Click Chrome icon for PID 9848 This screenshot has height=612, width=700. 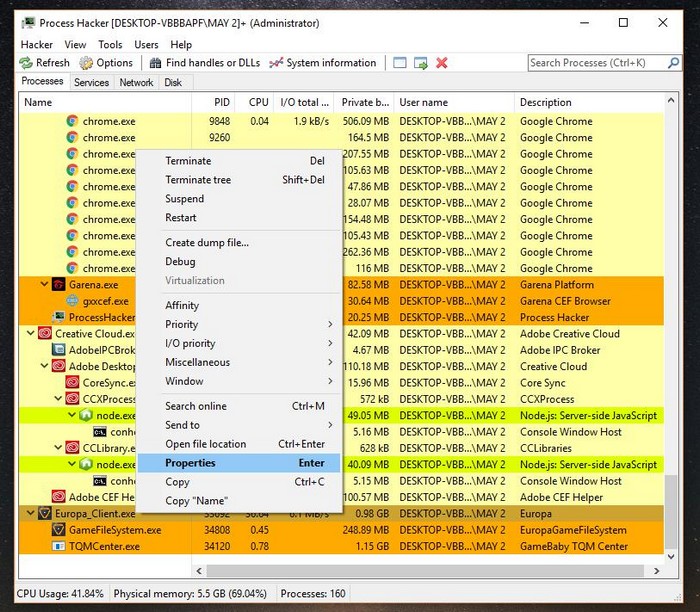coord(72,121)
